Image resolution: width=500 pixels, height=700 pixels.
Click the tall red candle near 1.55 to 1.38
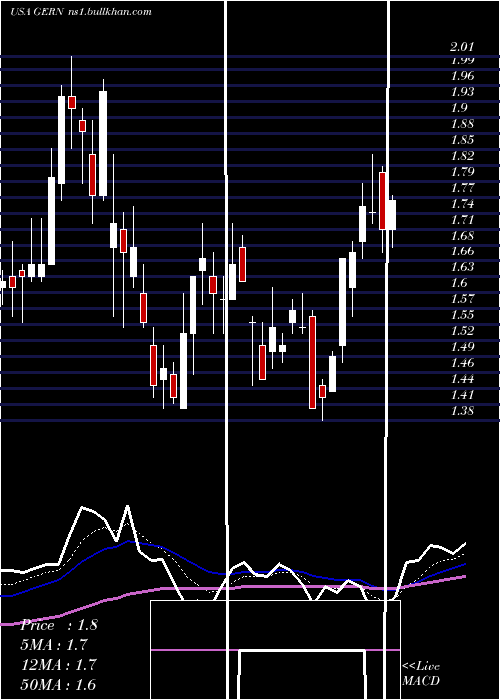312,362
